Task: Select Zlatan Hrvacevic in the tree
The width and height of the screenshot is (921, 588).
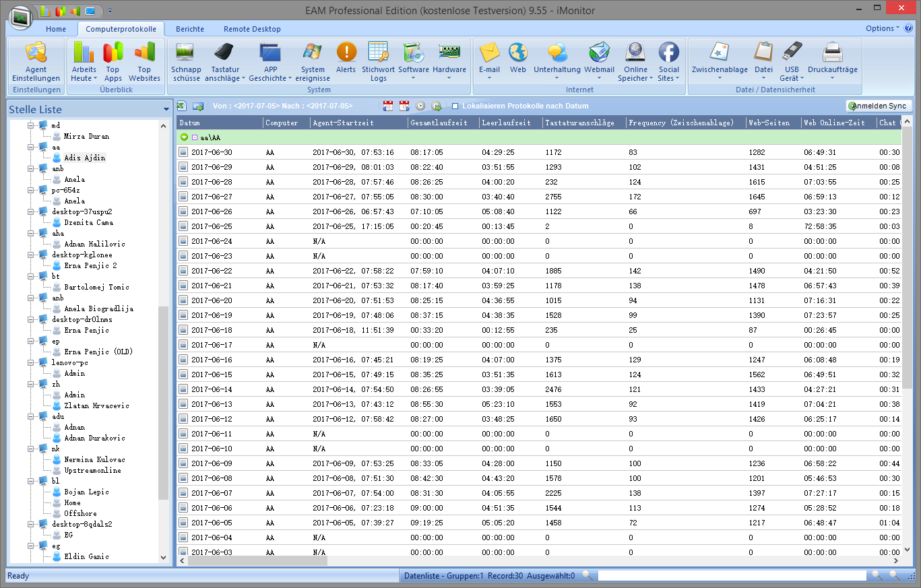Action: pyautogui.click(x=96, y=405)
